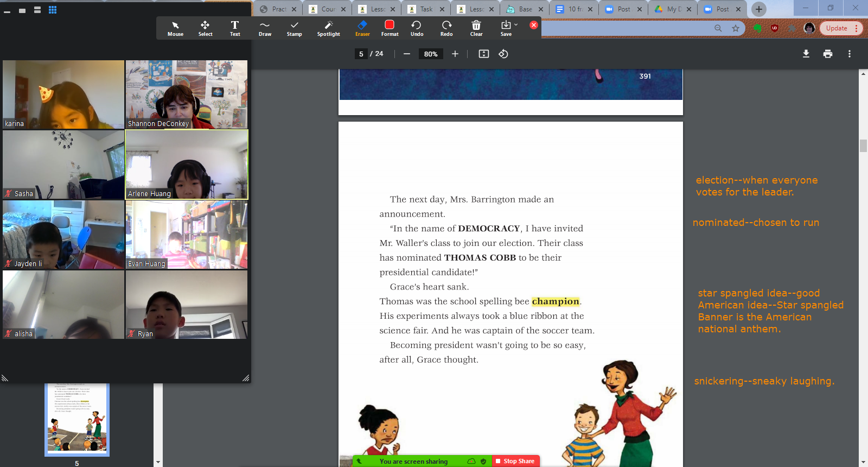Minimize the Zoom video panel

coord(7,11)
